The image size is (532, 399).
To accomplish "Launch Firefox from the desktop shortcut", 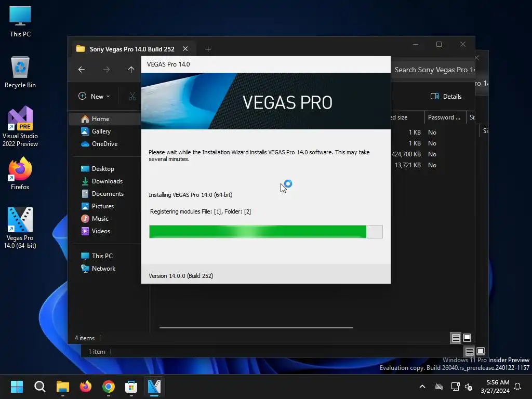I will (20, 174).
